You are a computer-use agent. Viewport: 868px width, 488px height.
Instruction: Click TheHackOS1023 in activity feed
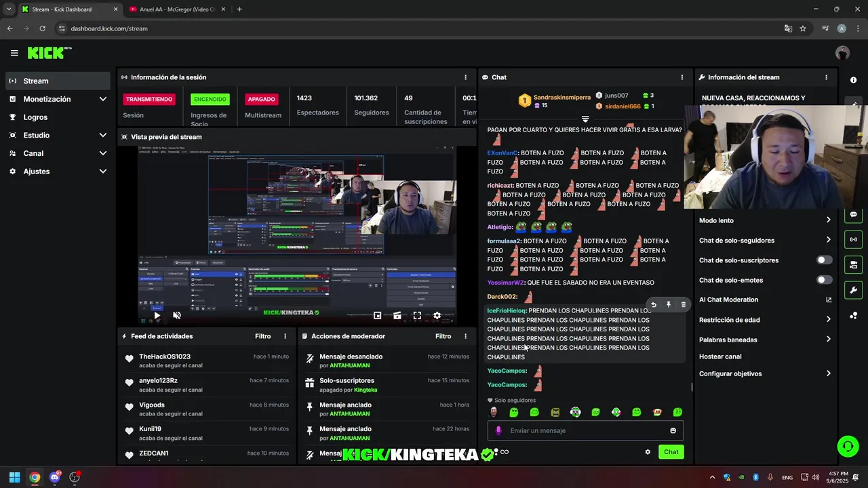click(165, 357)
